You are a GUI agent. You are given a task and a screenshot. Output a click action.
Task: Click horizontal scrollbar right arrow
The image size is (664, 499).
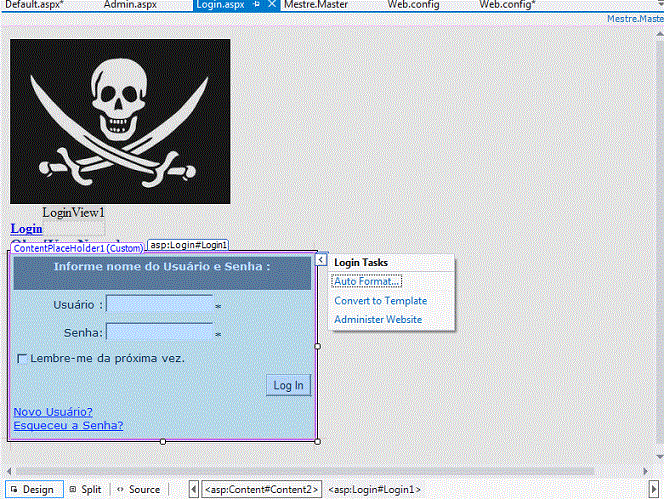pos(645,471)
